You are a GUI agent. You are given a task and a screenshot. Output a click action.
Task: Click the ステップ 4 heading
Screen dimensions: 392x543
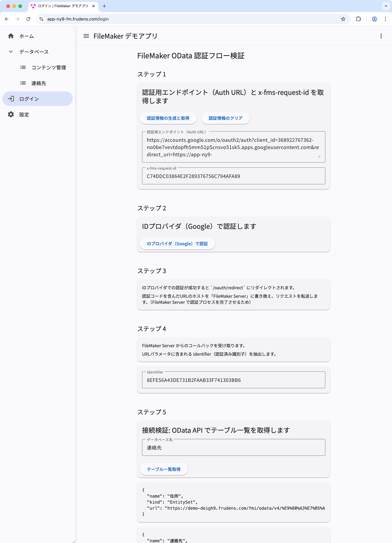pos(152,329)
